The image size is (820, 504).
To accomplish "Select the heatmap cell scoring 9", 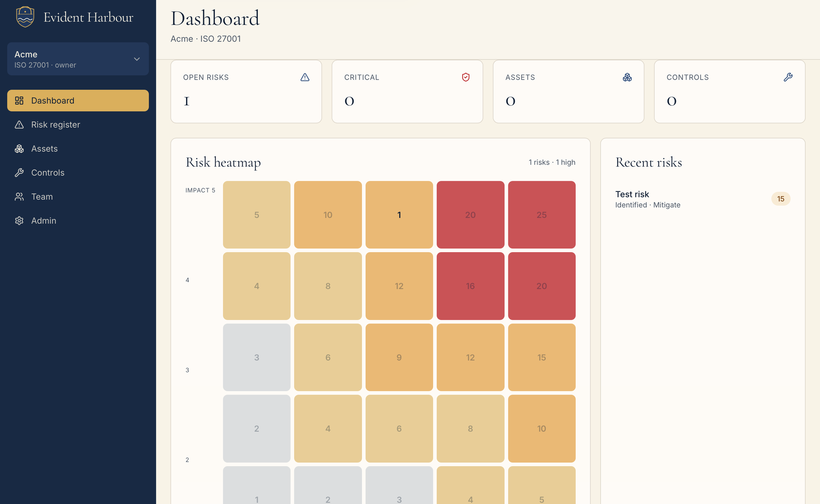I will click(x=399, y=357).
